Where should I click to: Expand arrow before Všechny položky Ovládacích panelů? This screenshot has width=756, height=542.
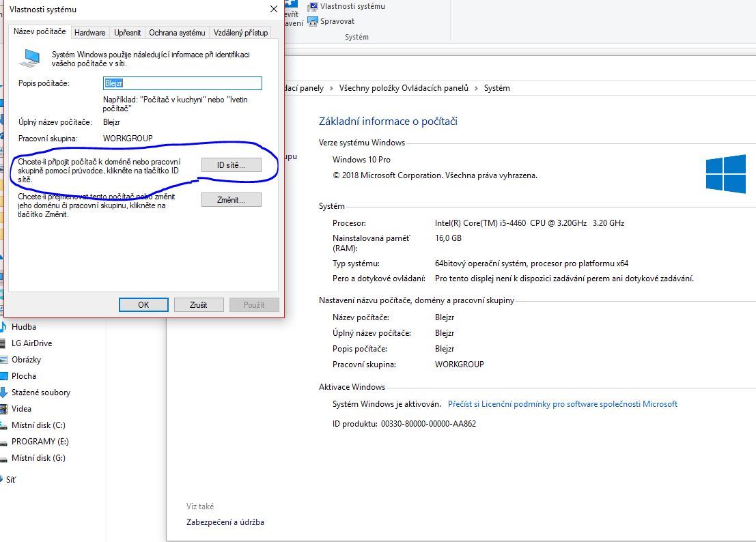[331, 88]
